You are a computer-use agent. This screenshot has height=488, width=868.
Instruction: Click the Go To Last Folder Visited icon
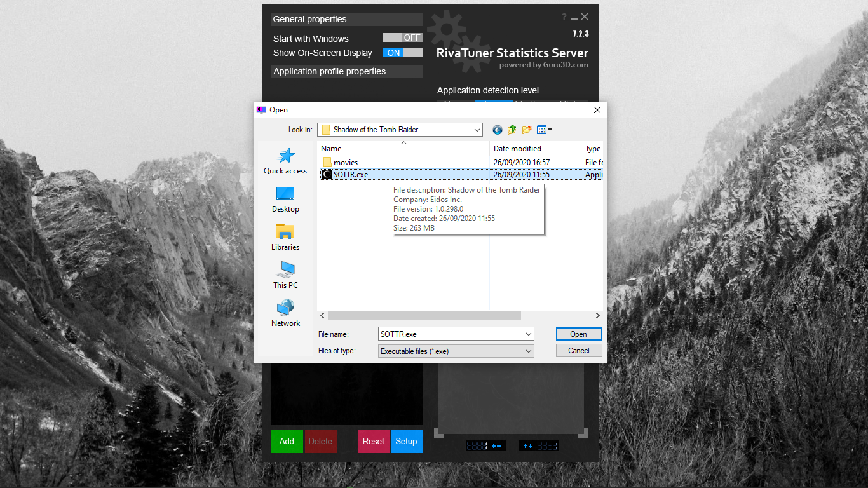click(497, 130)
